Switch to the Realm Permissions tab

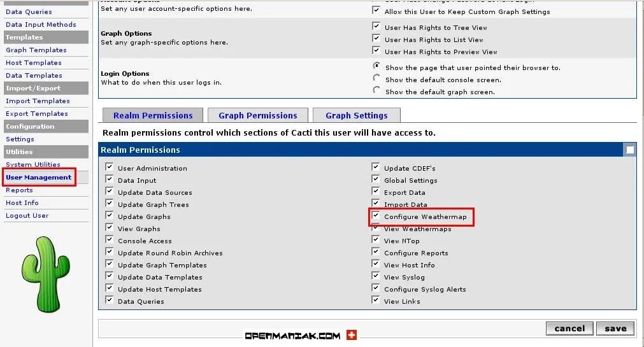coord(153,115)
